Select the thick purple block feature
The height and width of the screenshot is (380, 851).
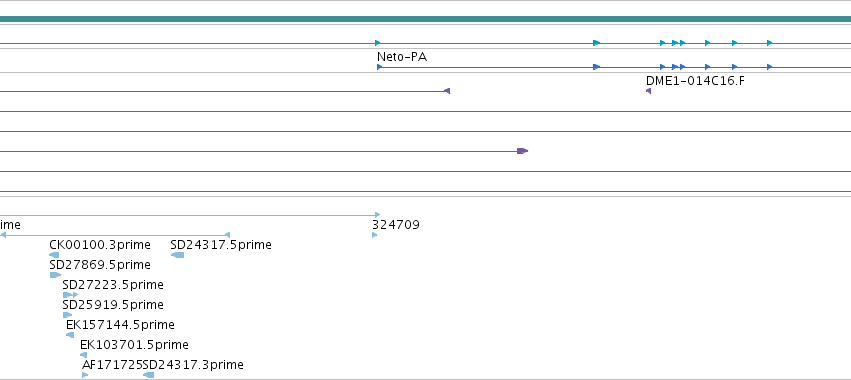522,151
